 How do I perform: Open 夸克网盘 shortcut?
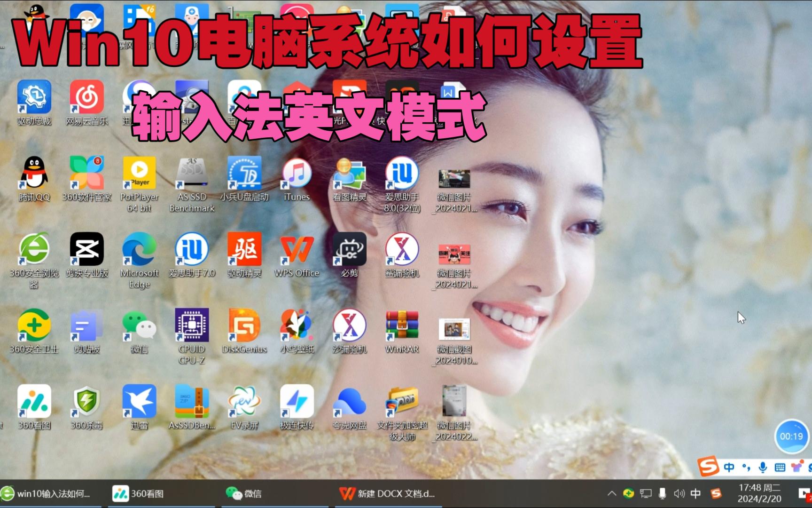pyautogui.click(x=350, y=408)
